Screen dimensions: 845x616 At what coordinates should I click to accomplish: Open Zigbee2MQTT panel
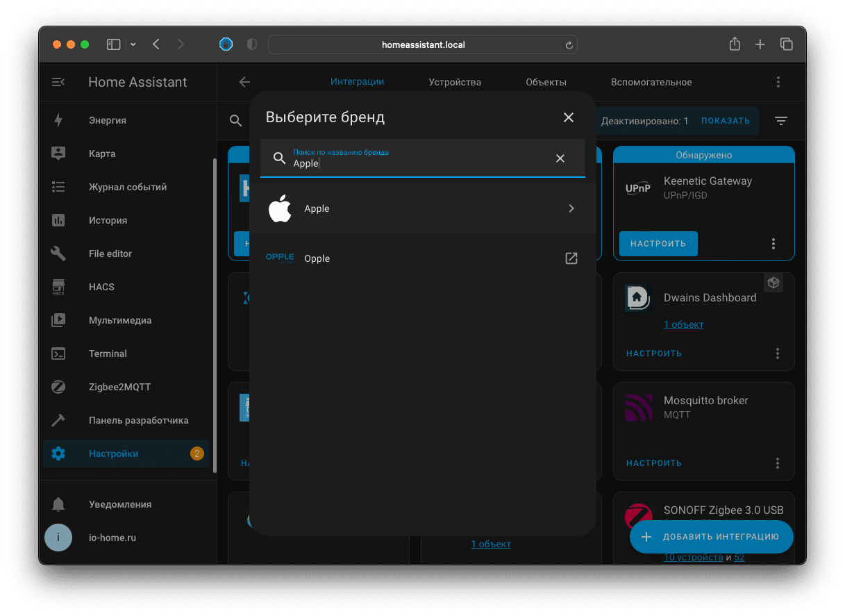point(126,387)
